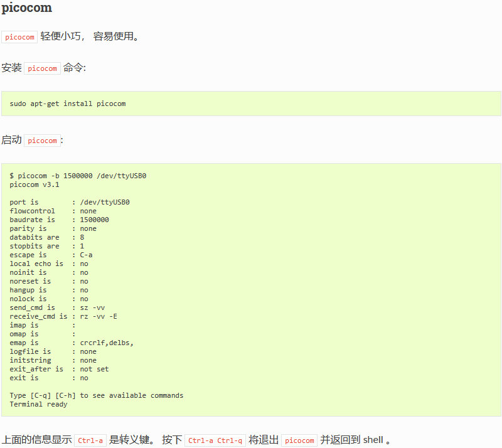Click the line '$ picocom -b 1500000 /dev/ttyUSB0'
The height and width of the screenshot is (448, 502).
click(78, 176)
